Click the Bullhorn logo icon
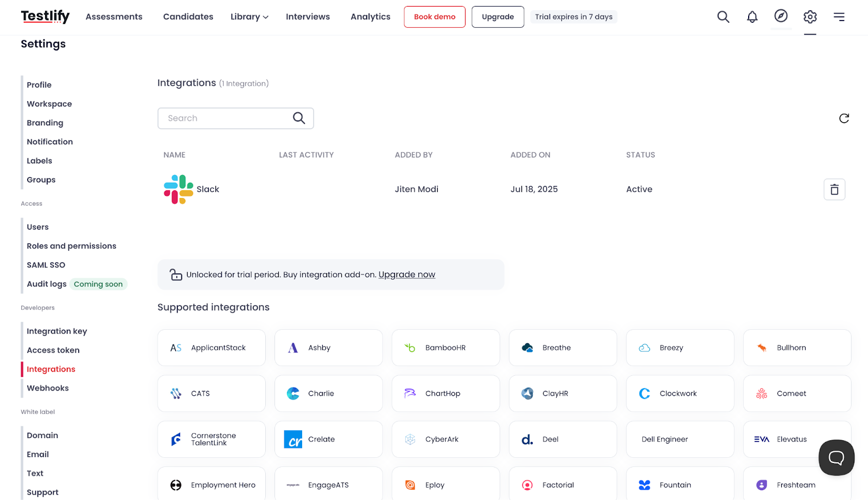 [x=762, y=348]
